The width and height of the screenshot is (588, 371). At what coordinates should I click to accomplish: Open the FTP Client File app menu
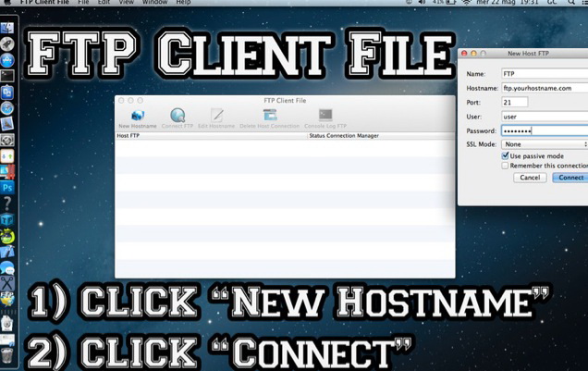pos(44,2)
